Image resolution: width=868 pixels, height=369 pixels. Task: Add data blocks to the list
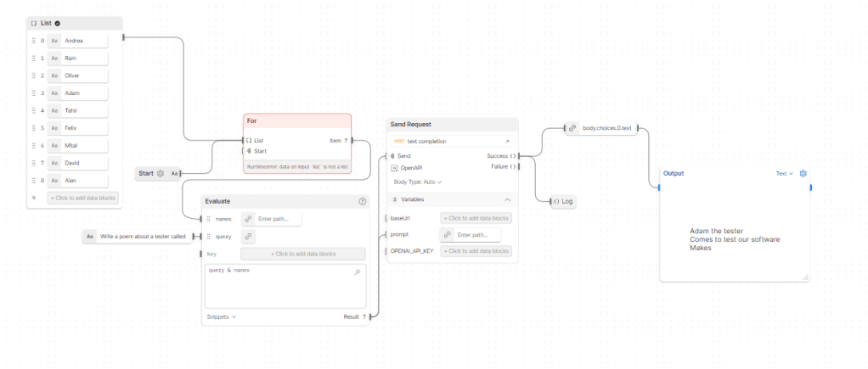[x=83, y=198]
